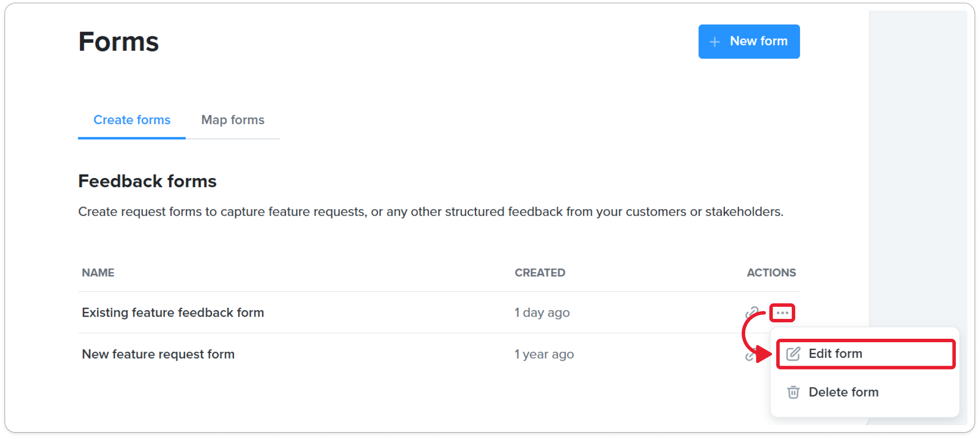Copy link for New feature request form

(749, 356)
